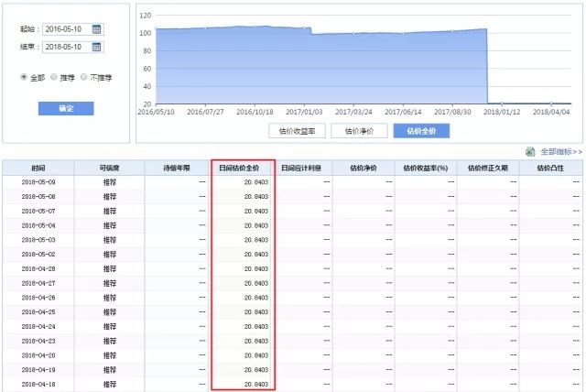Open the 全部指标>> link

(561, 152)
